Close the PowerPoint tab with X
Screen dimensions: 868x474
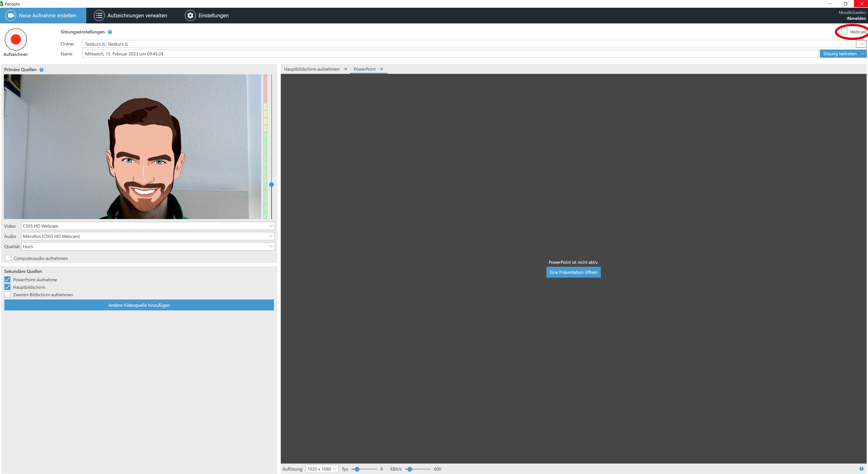[x=381, y=69]
